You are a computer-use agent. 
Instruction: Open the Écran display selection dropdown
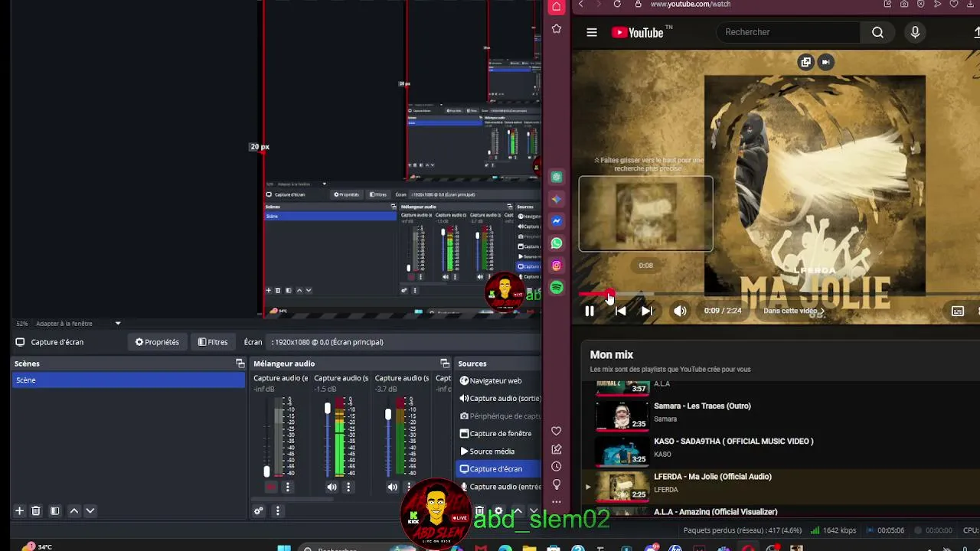point(404,342)
